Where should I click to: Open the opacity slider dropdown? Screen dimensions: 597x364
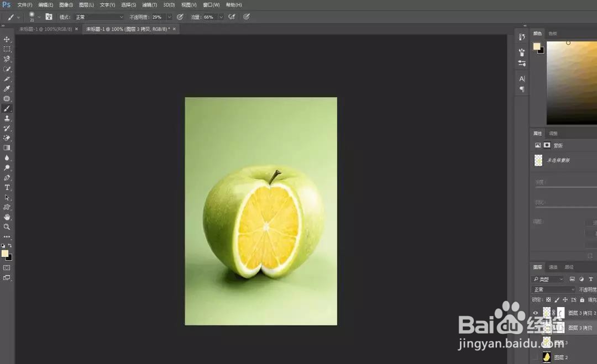pyautogui.click(x=170, y=17)
